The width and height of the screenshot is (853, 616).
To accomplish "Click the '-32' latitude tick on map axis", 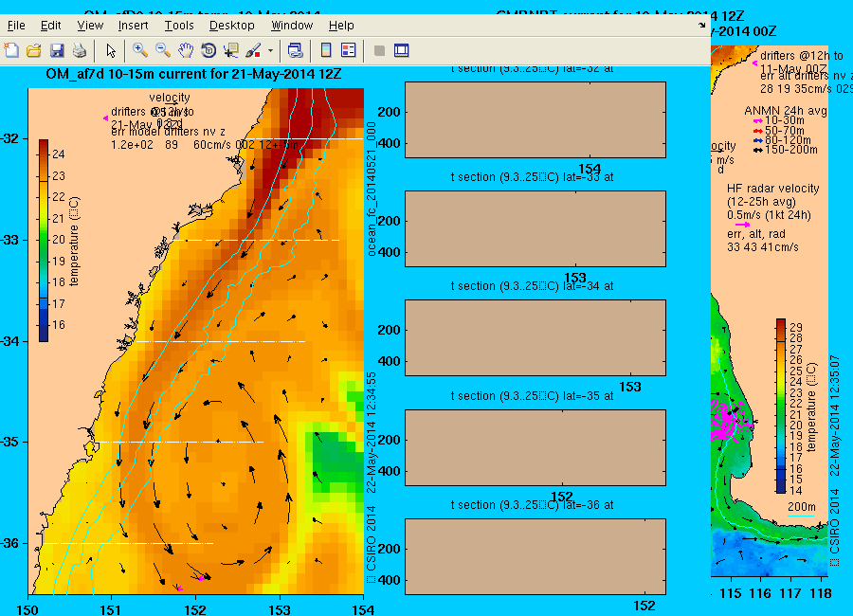I will point(9,138).
